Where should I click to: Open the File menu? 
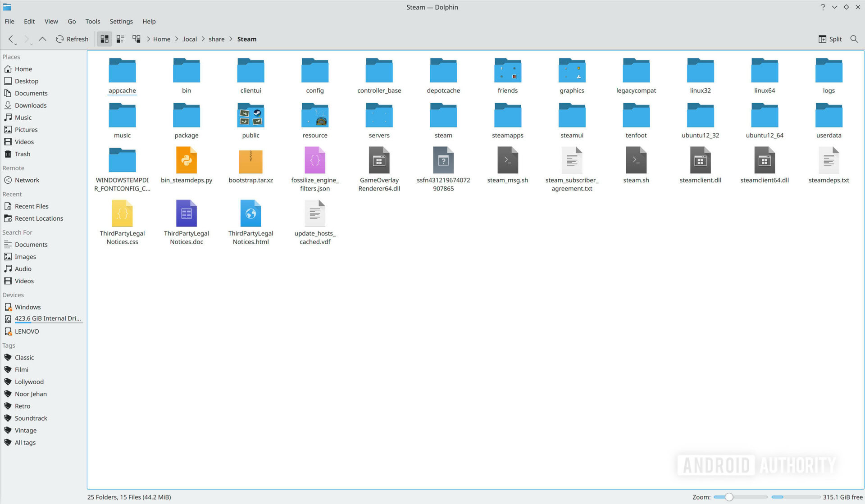pyautogui.click(x=9, y=21)
